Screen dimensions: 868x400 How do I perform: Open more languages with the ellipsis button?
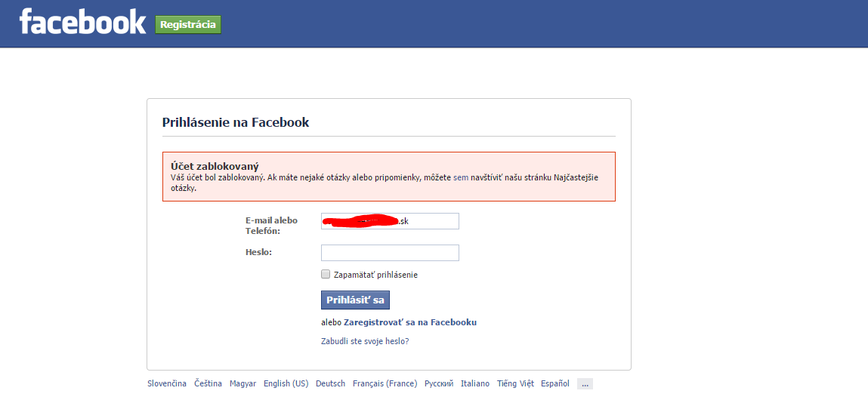coord(585,384)
